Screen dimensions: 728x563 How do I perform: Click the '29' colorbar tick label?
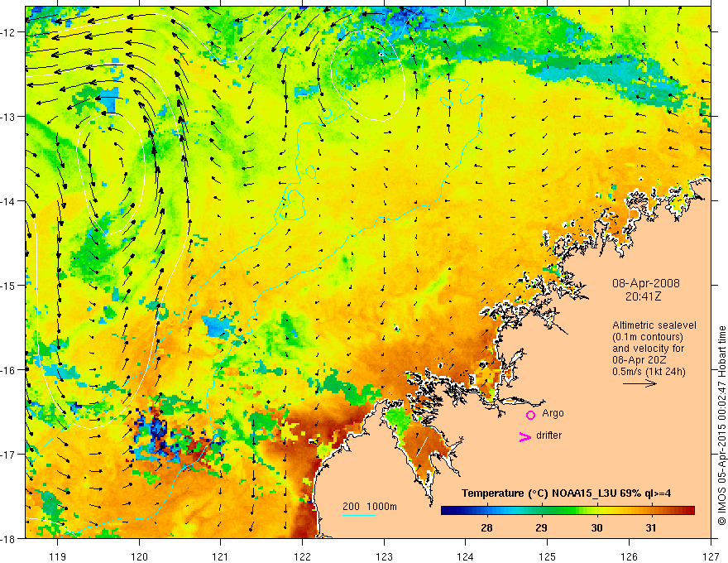point(541,528)
